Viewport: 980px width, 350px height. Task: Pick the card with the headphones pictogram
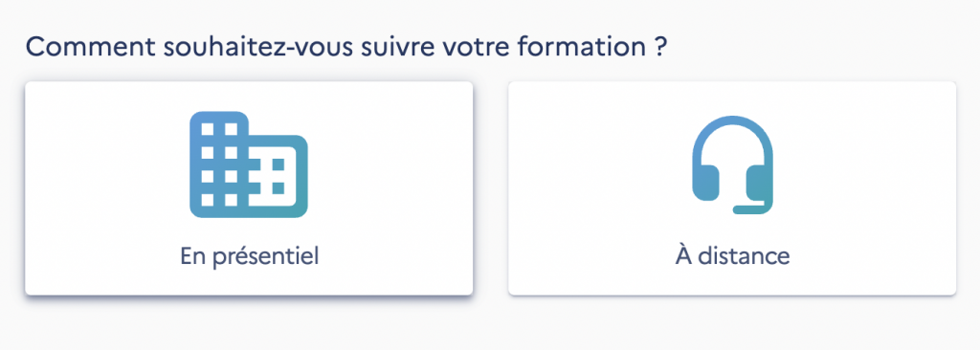click(x=732, y=188)
